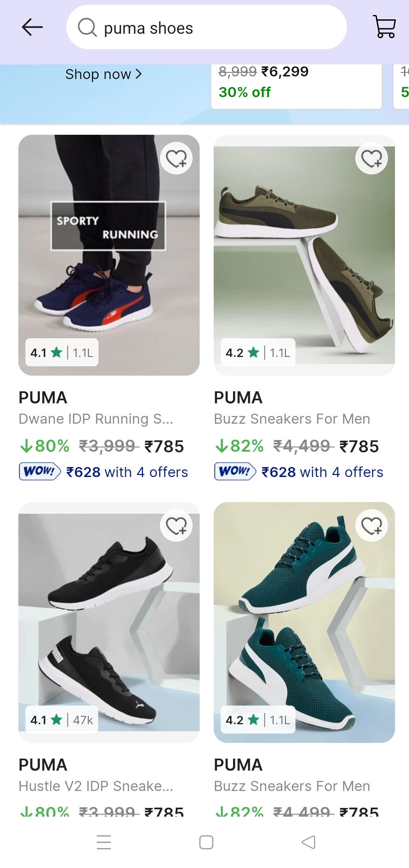Wishlist the black Hustle V2 sneakers
The height and width of the screenshot is (868, 409).
[x=176, y=525]
